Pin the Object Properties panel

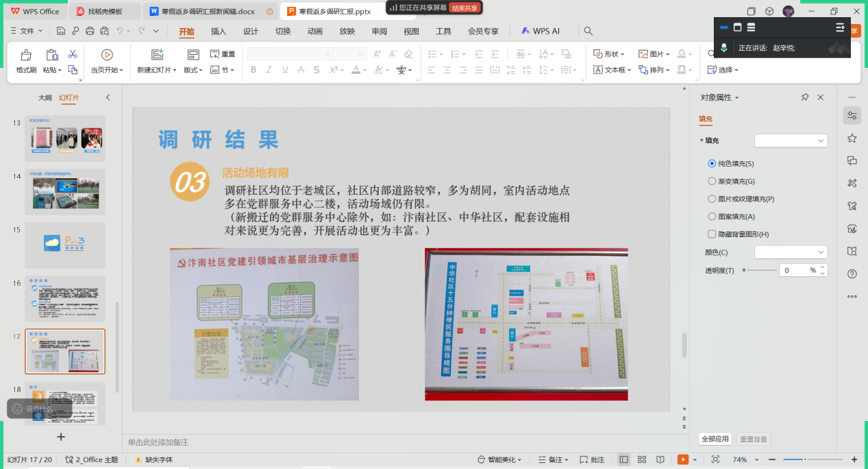[805, 97]
